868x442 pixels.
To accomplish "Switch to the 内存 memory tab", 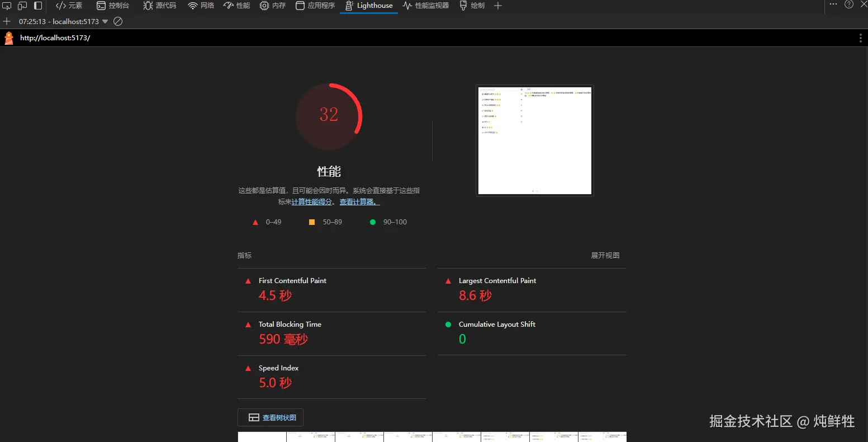I will [x=273, y=6].
